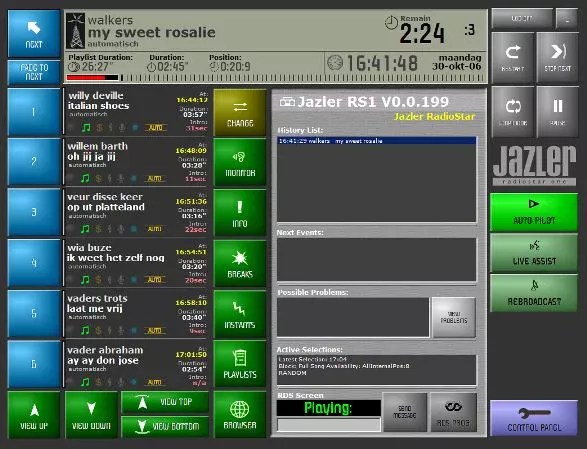Enable Auto Pilot mode
587x449 pixels.
click(x=534, y=212)
